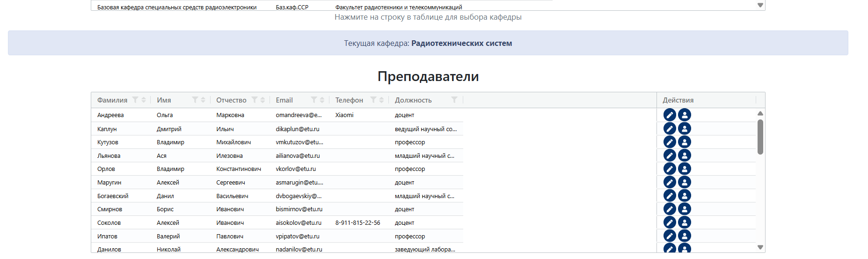
Task: Open the filter dropdown for the Телефон column
Action: (373, 100)
